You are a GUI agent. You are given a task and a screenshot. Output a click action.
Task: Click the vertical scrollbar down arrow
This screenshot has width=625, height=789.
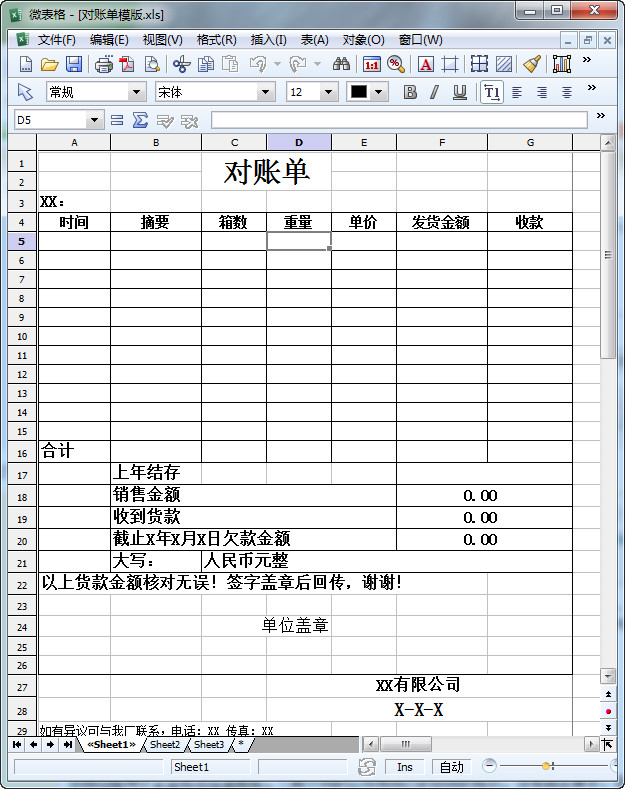tap(608, 676)
